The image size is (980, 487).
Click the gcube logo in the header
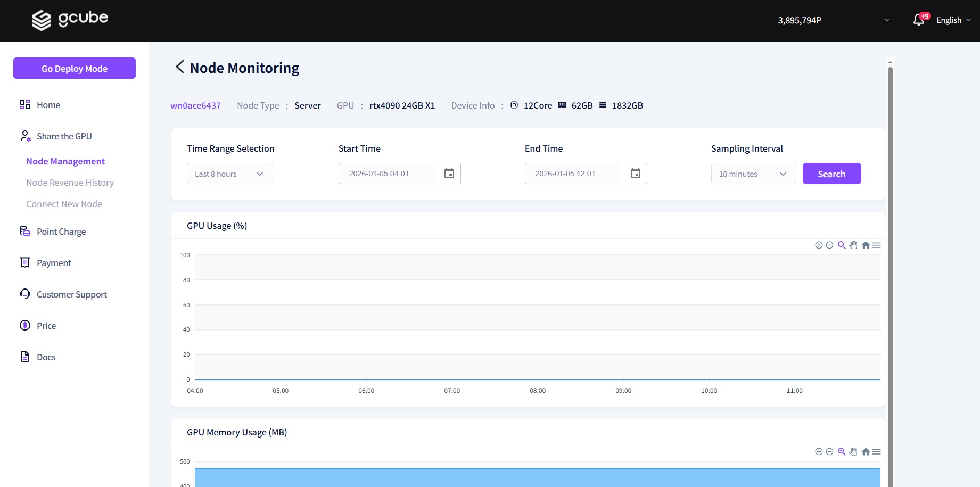point(70,20)
